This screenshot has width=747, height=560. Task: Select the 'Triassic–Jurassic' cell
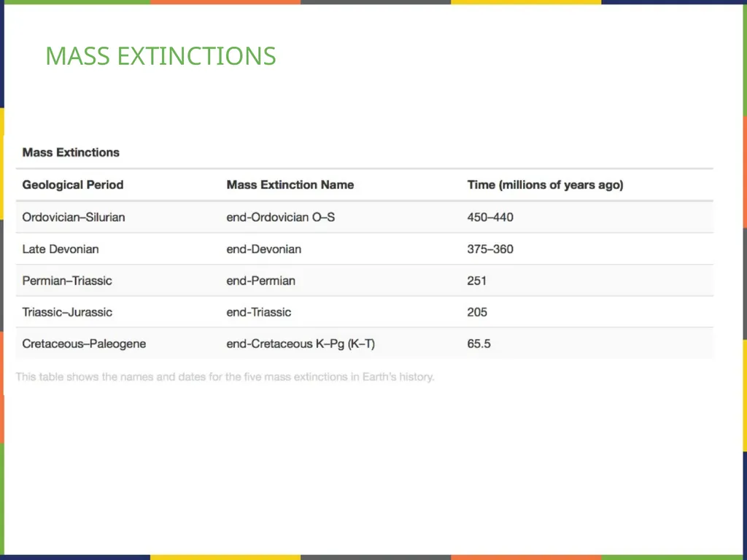pos(67,312)
